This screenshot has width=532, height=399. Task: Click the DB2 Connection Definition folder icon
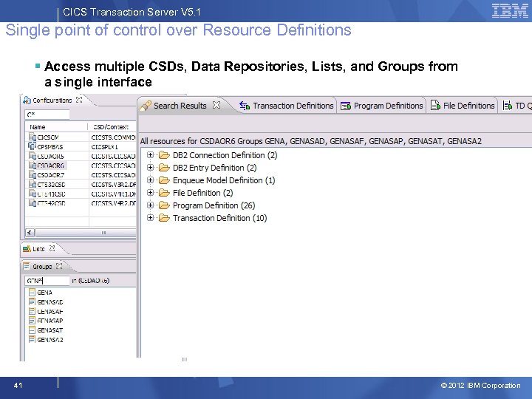[x=164, y=155]
